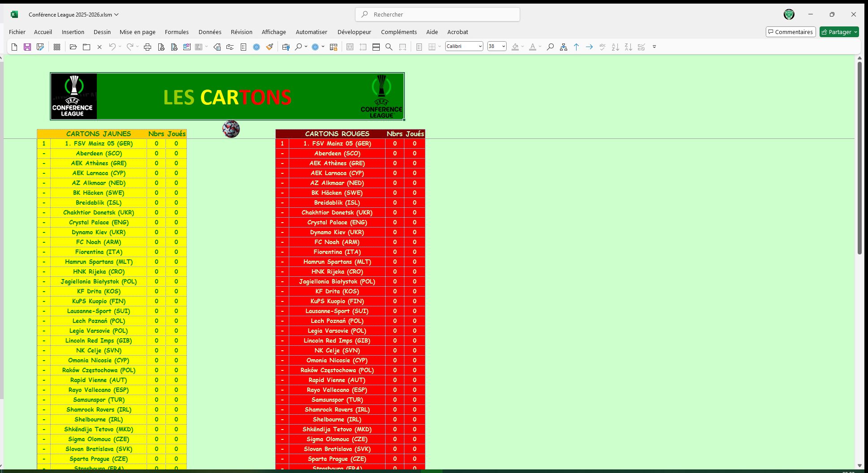This screenshot has width=868, height=473.
Task: Open the Développeur ribbon tab
Action: click(354, 32)
